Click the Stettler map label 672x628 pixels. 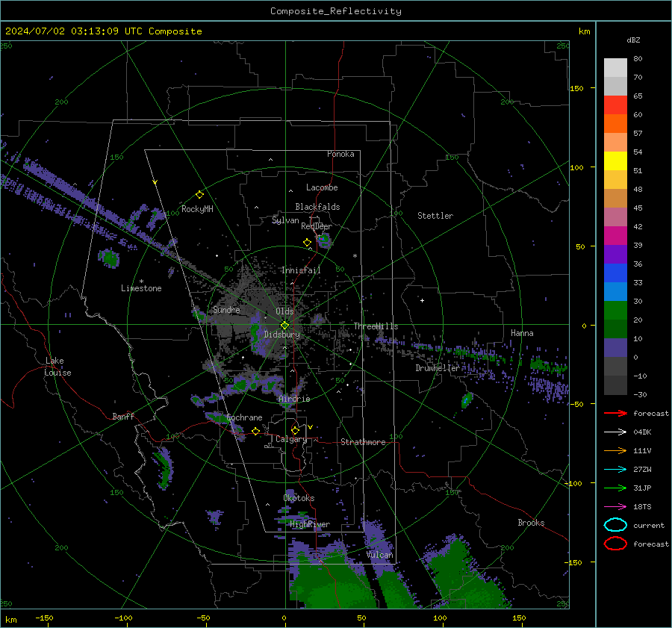click(435, 216)
